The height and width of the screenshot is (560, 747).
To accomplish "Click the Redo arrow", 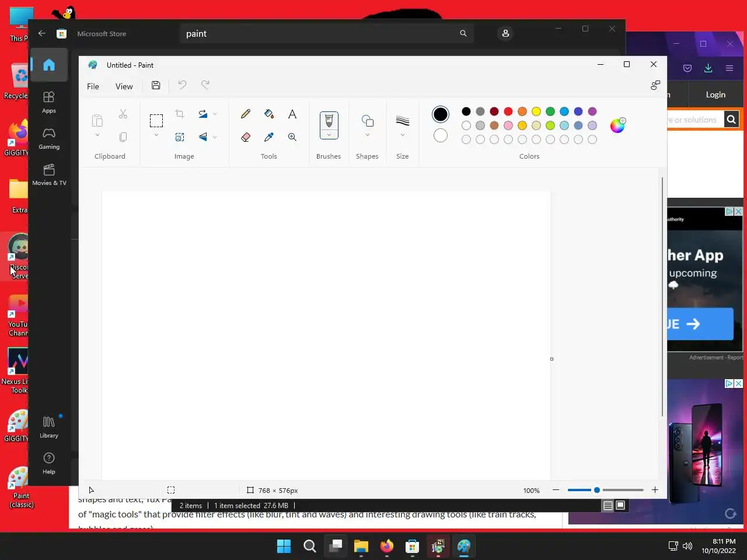I will (x=205, y=85).
